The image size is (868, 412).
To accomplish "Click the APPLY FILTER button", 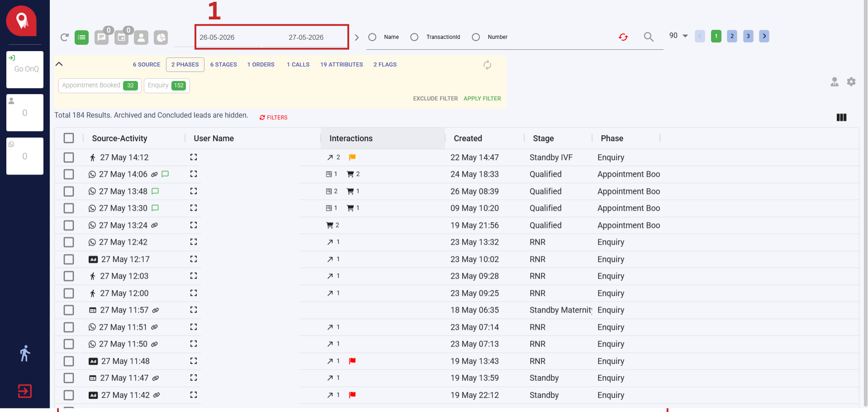I will point(482,98).
